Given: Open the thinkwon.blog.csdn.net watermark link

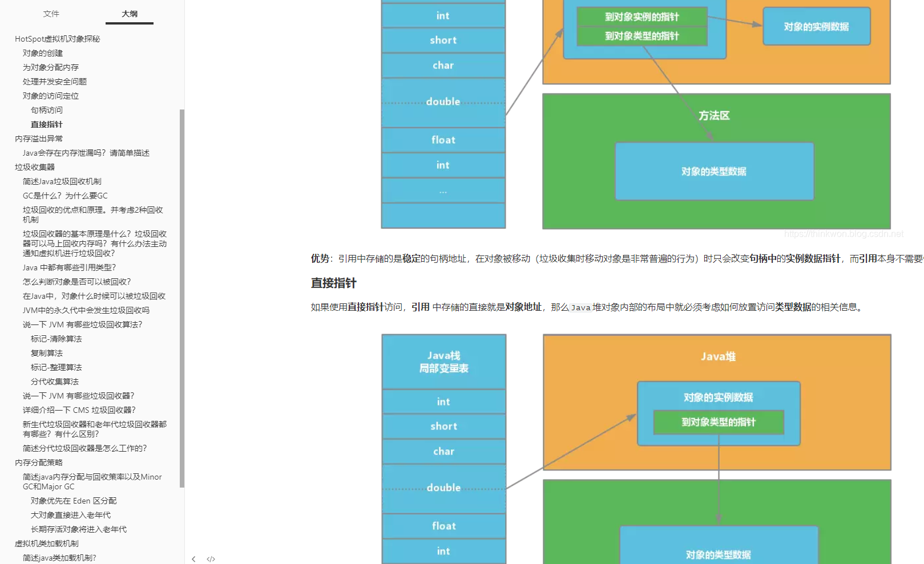Looking at the screenshot, I should click(844, 234).
